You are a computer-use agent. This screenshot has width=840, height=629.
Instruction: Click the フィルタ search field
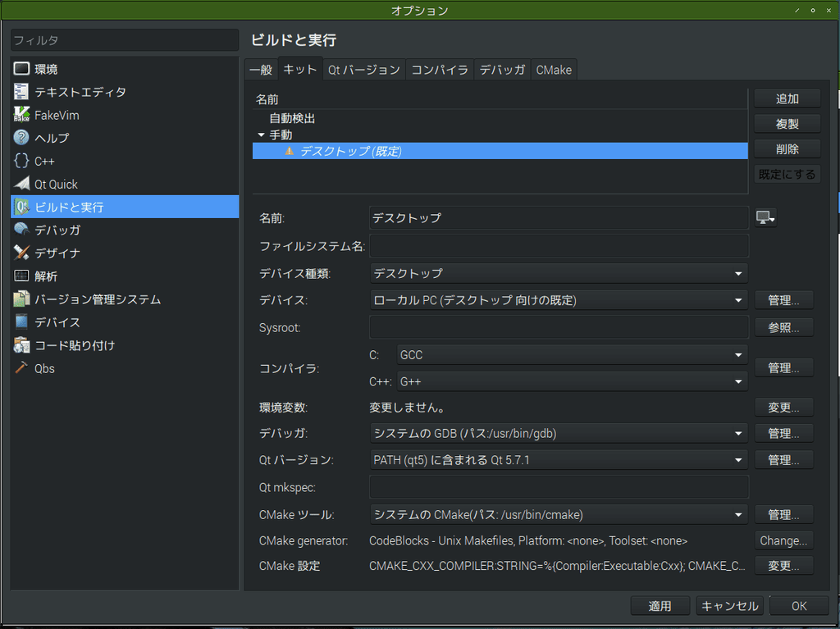125,40
